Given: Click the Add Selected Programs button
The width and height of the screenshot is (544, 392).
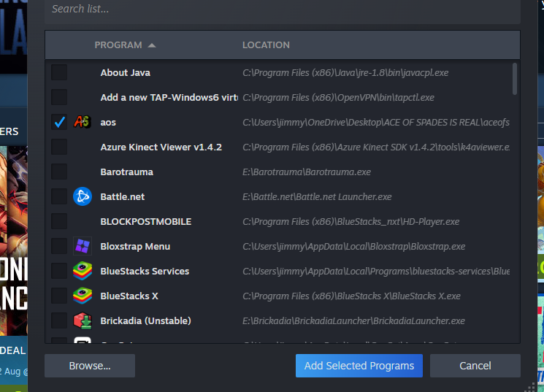Looking at the screenshot, I should coord(359,366).
